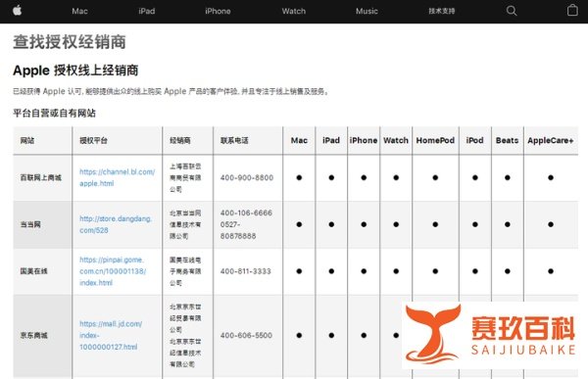Open the shopping bag icon
The width and height of the screenshot is (588, 379).
pyautogui.click(x=572, y=10)
